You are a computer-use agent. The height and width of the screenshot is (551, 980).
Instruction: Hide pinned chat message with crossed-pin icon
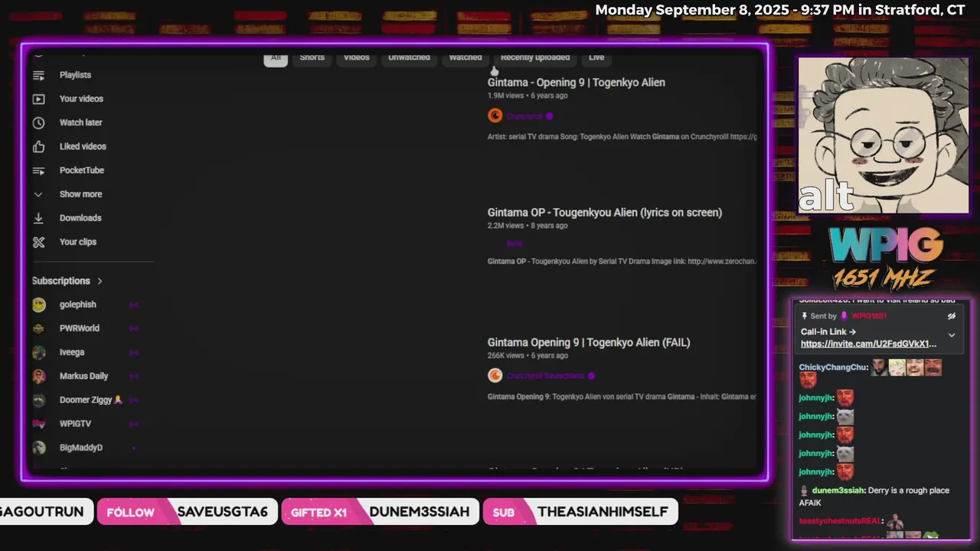[952, 316]
